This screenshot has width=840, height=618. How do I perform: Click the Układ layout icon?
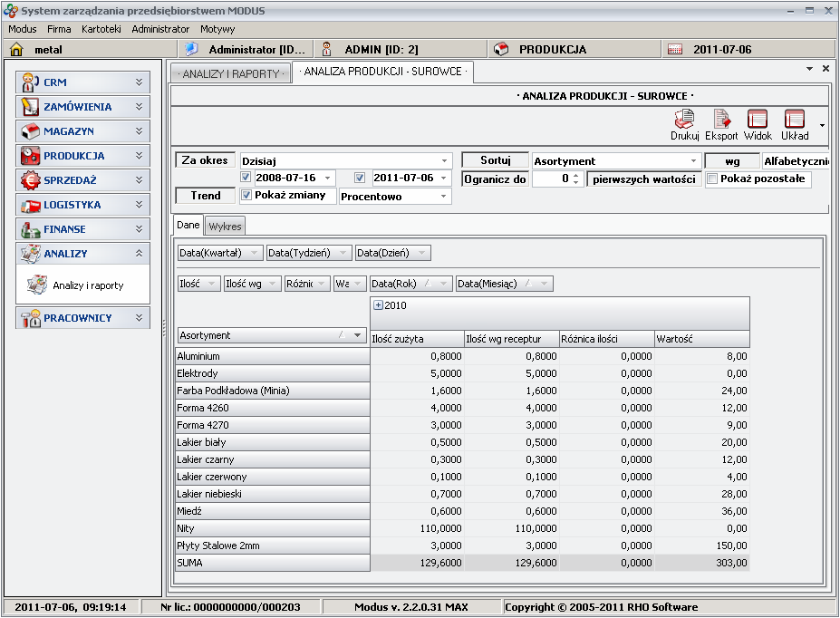coord(795,120)
